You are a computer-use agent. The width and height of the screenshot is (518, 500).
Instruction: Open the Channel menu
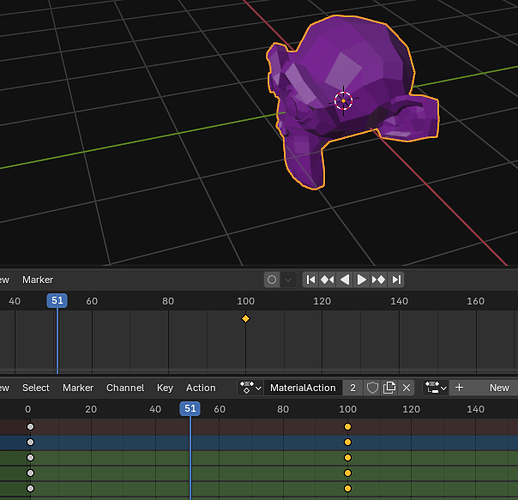coord(125,388)
